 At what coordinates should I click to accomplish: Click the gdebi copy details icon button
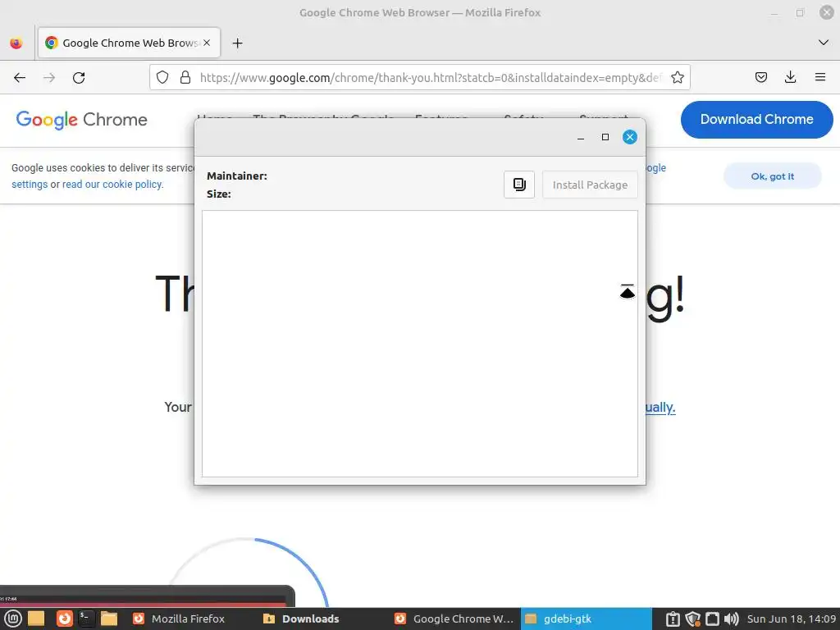pyautogui.click(x=519, y=185)
